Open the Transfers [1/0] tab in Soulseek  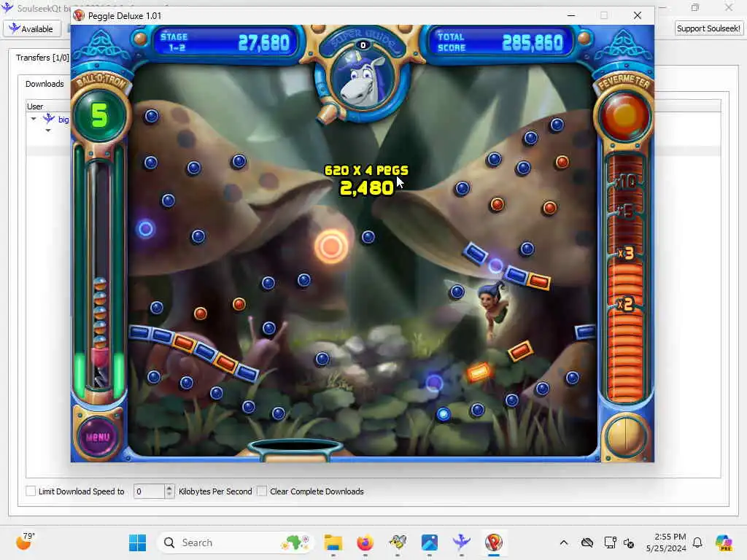[x=42, y=58]
